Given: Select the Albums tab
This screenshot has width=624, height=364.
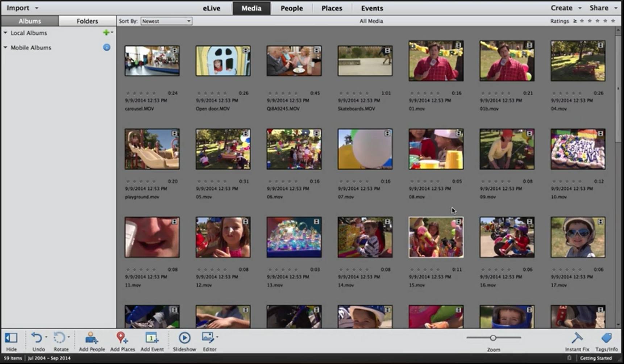Looking at the screenshot, I should tap(30, 21).
